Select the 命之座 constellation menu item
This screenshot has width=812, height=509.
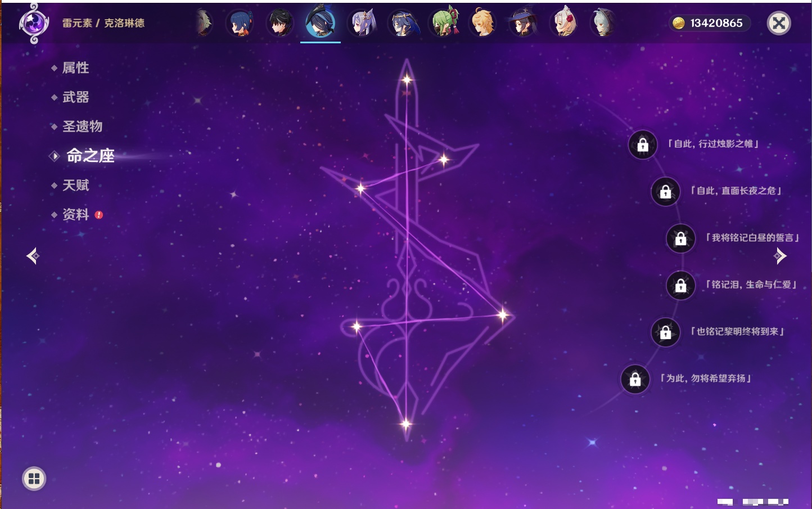click(x=90, y=156)
